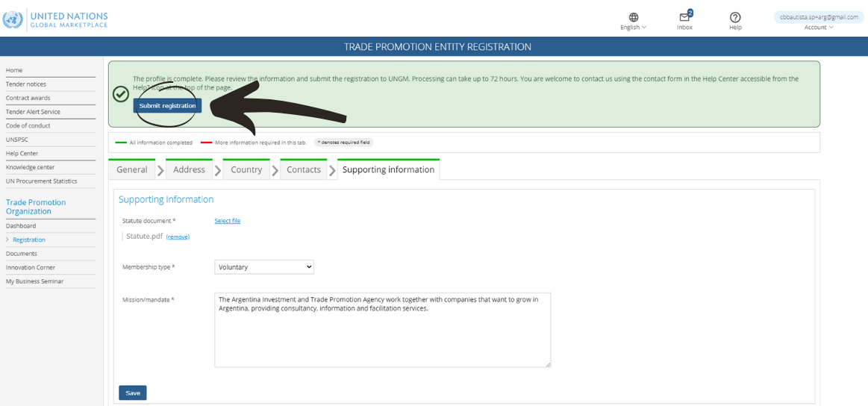Click the Trade Promotion Entity Registration title

[437, 46]
